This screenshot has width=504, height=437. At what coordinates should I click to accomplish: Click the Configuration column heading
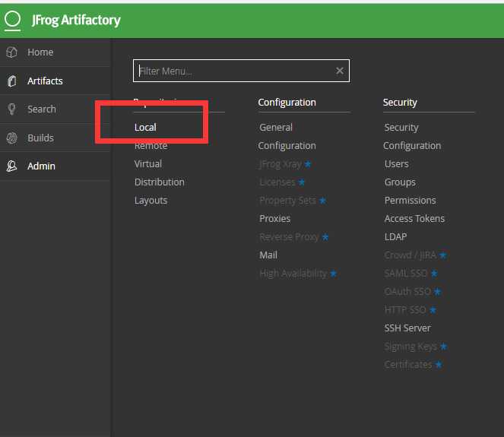287,103
